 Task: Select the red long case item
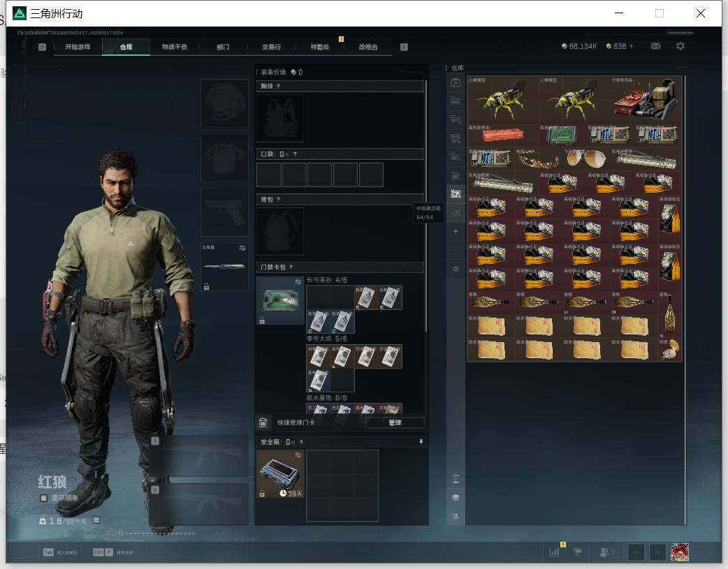[502, 135]
